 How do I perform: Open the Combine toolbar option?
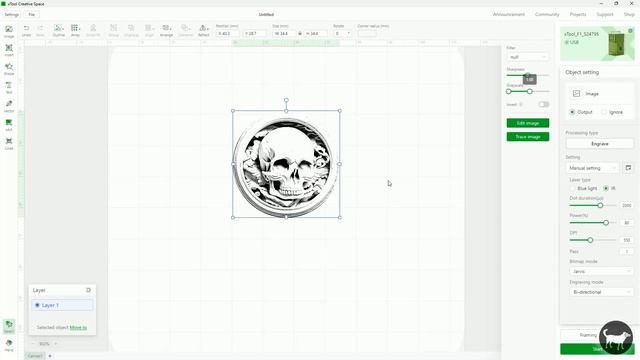[185, 30]
